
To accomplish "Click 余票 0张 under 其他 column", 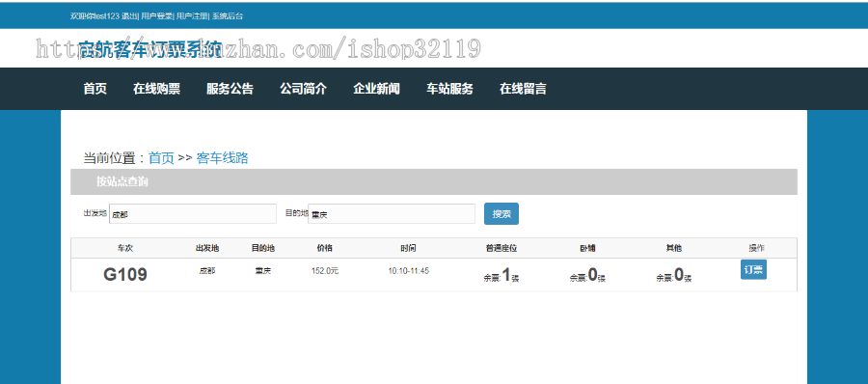I will [x=674, y=275].
